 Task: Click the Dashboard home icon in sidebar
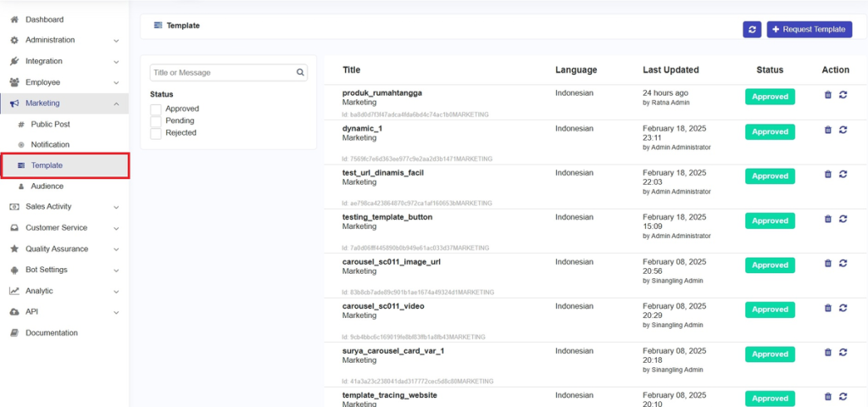point(14,20)
